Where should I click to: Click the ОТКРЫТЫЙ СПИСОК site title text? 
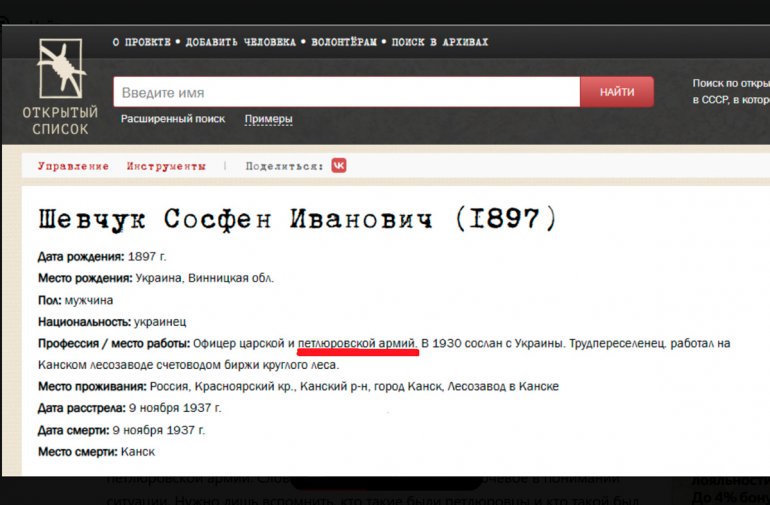(x=61, y=120)
